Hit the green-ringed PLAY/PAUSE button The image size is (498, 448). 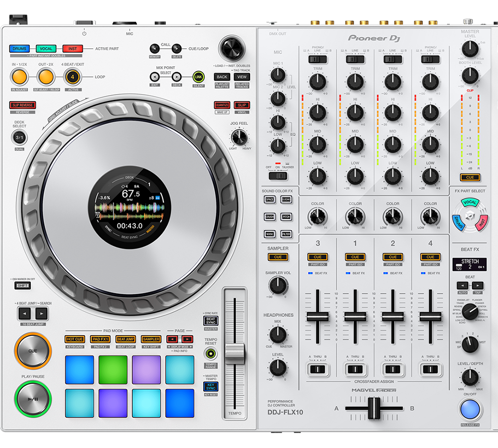[33, 399]
